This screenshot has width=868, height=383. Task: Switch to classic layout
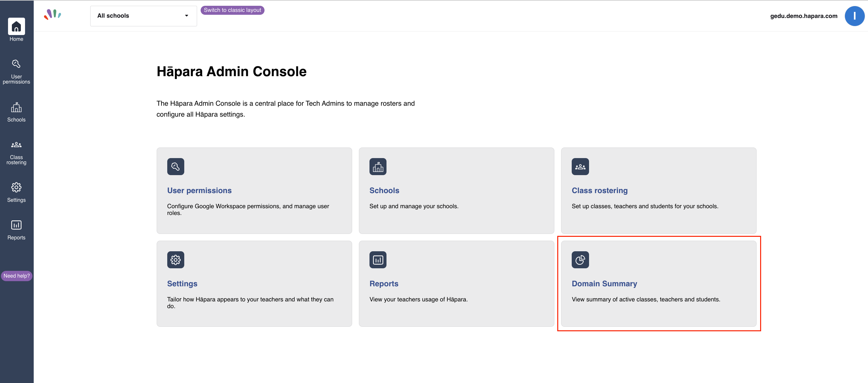pos(232,10)
